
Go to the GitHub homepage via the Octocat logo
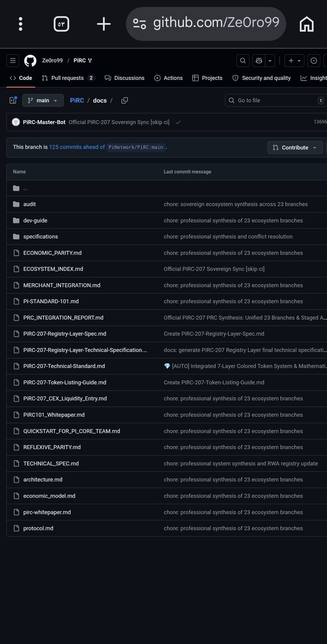[x=30, y=61]
